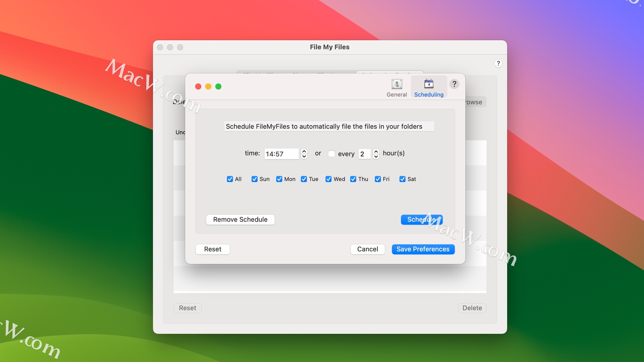Viewport: 644px width, 362px height.
Task: Decrease the schedule time with stepper down arrow
Action: click(304, 157)
